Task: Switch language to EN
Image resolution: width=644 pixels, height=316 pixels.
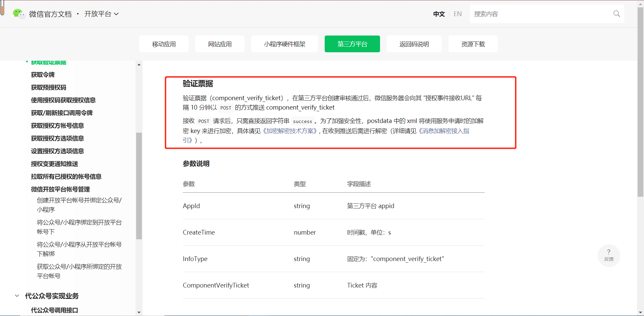Action: click(x=458, y=14)
